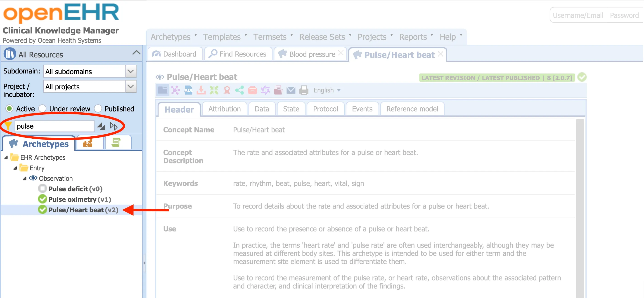
Task: Click the email notification envelope icon
Action: [x=291, y=90]
